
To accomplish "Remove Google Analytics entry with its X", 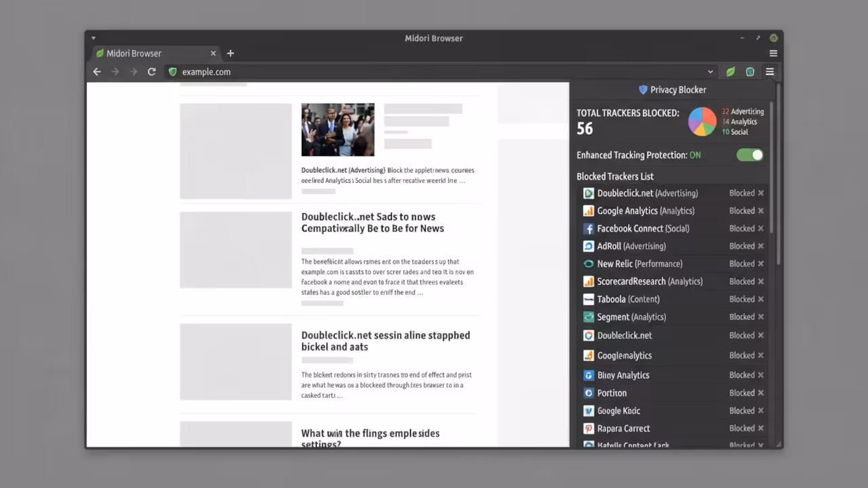I will tap(761, 211).
